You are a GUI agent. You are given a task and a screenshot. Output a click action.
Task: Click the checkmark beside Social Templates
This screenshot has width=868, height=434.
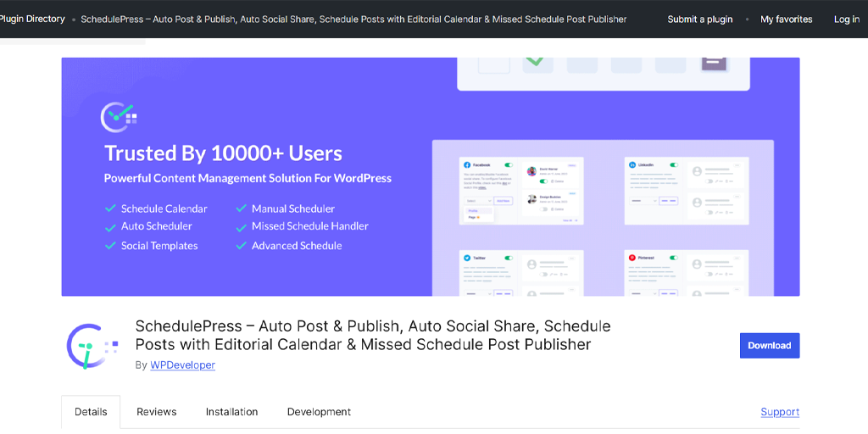(110, 246)
